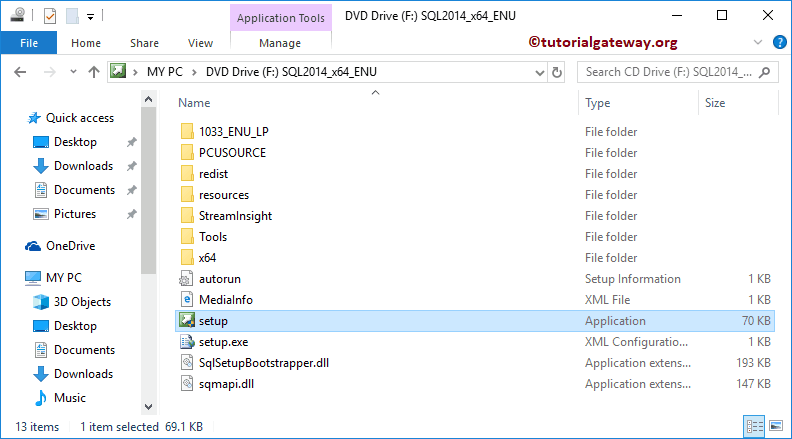Open Documents under MY PC
Screen dimensions: 792x439
coord(84,350)
